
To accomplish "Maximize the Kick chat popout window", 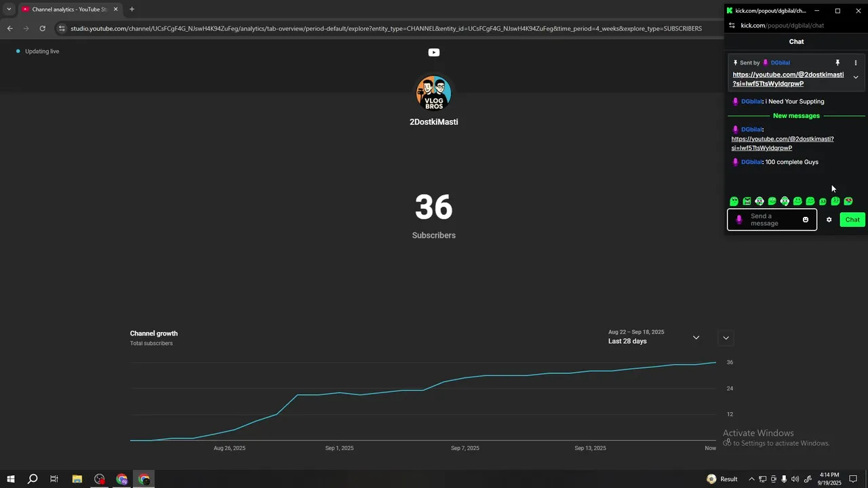I will pos(837,11).
